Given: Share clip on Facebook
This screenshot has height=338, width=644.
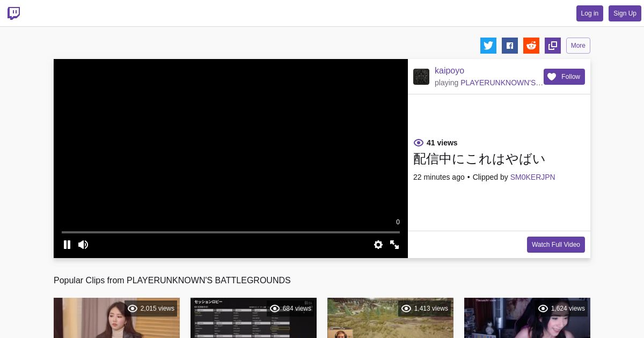Looking at the screenshot, I should 510,46.
